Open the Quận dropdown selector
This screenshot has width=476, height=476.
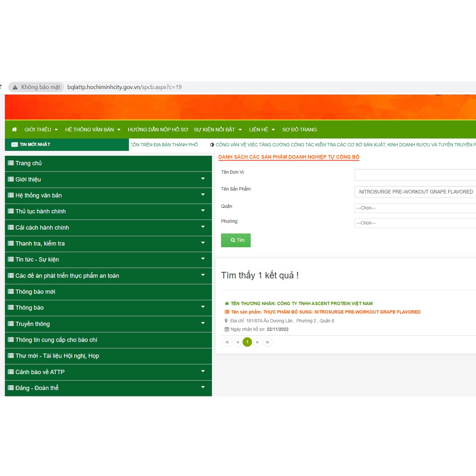click(x=415, y=208)
